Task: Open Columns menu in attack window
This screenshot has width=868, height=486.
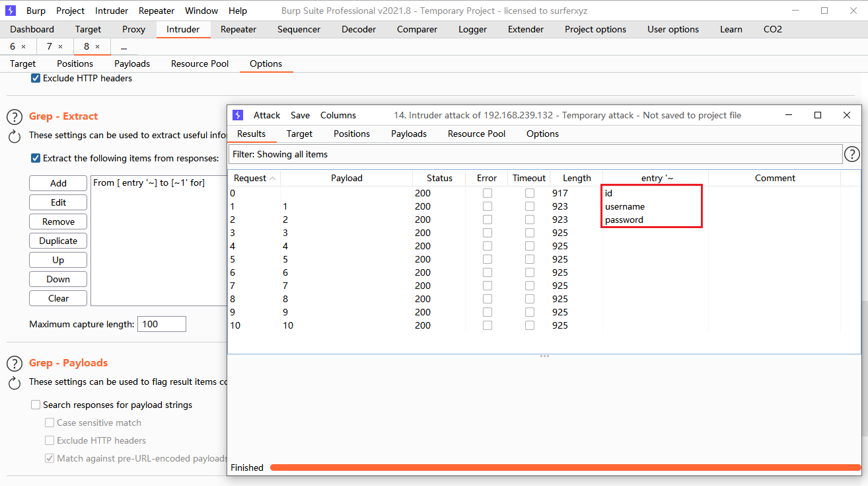Action: pyautogui.click(x=338, y=115)
